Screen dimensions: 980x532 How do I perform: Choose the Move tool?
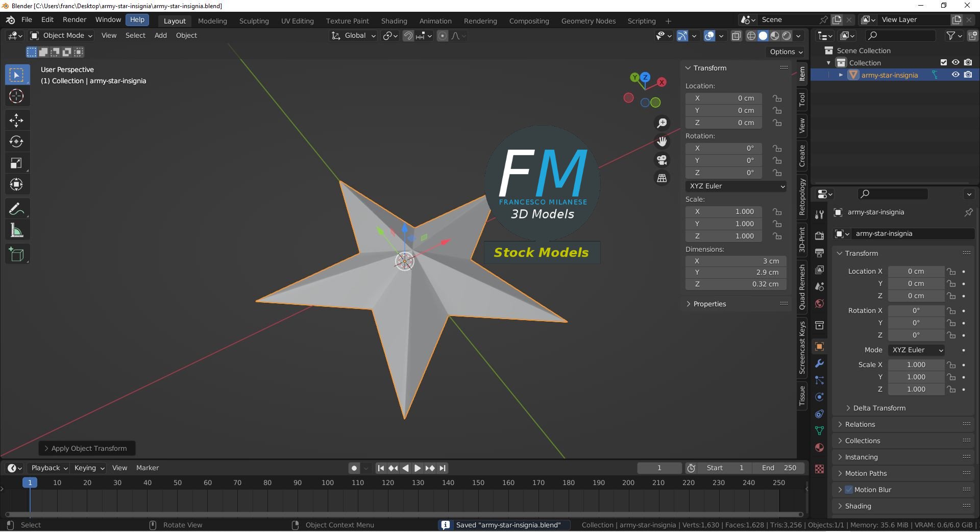pyautogui.click(x=17, y=120)
